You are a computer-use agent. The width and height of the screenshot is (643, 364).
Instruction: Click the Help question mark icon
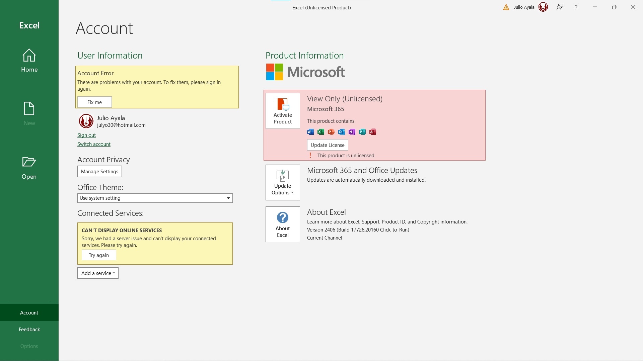[576, 7]
